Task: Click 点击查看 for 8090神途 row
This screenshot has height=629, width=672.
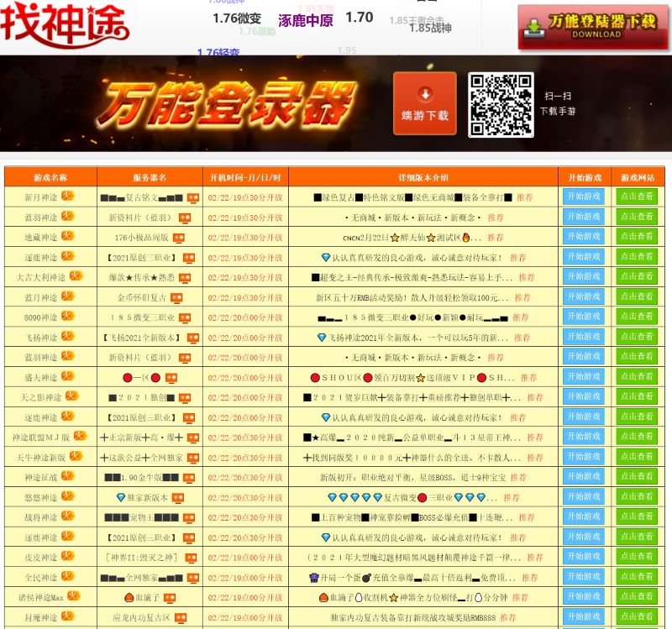Action: pyautogui.click(x=637, y=317)
